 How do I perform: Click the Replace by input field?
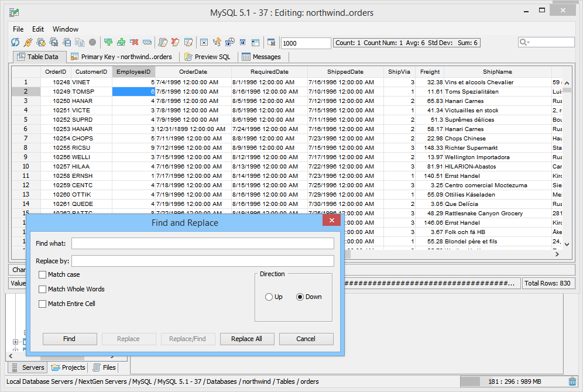pyautogui.click(x=203, y=261)
